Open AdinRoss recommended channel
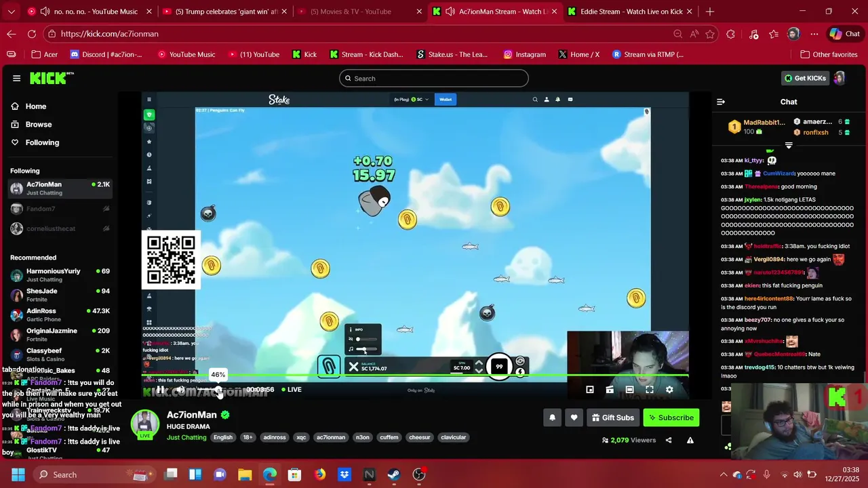Screen dimensions: 868x488 pyautogui.click(x=60, y=314)
